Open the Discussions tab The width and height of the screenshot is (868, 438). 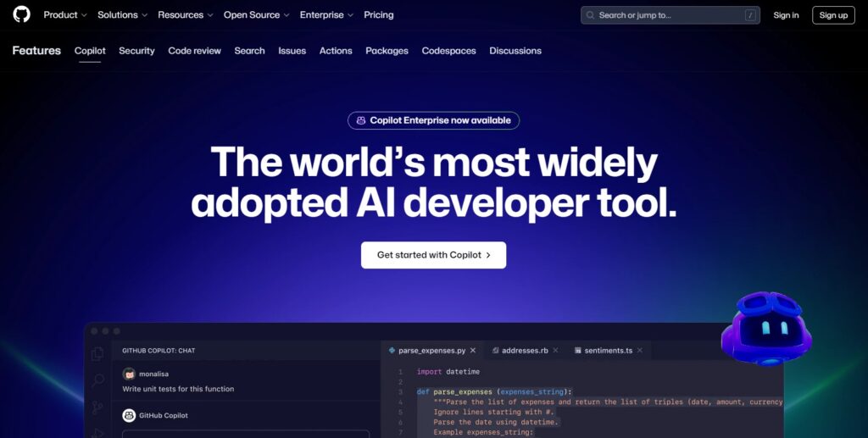(x=515, y=51)
